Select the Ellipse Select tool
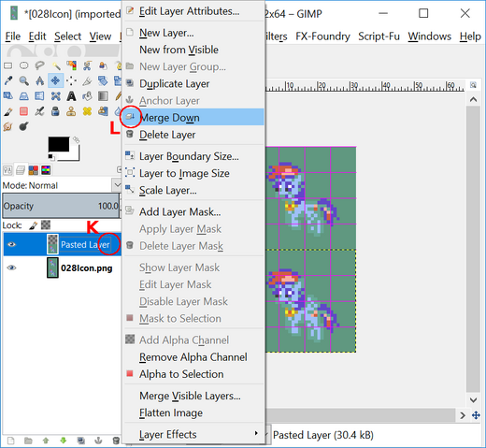The width and height of the screenshot is (486, 448). click(x=24, y=65)
